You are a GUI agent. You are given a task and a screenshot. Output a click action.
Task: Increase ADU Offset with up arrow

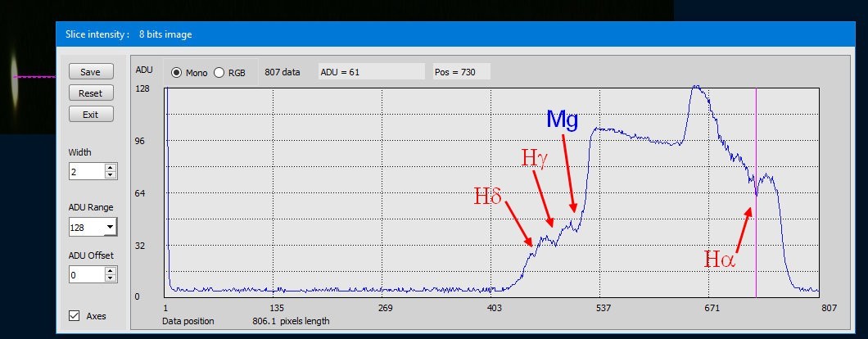click(x=111, y=271)
